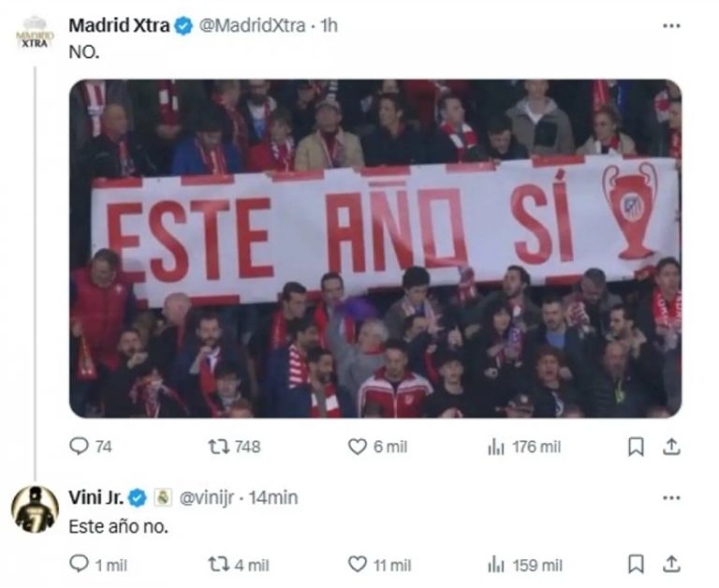Share the Madrid Xtra tweet
This screenshot has height=588, width=719.
[671, 447]
